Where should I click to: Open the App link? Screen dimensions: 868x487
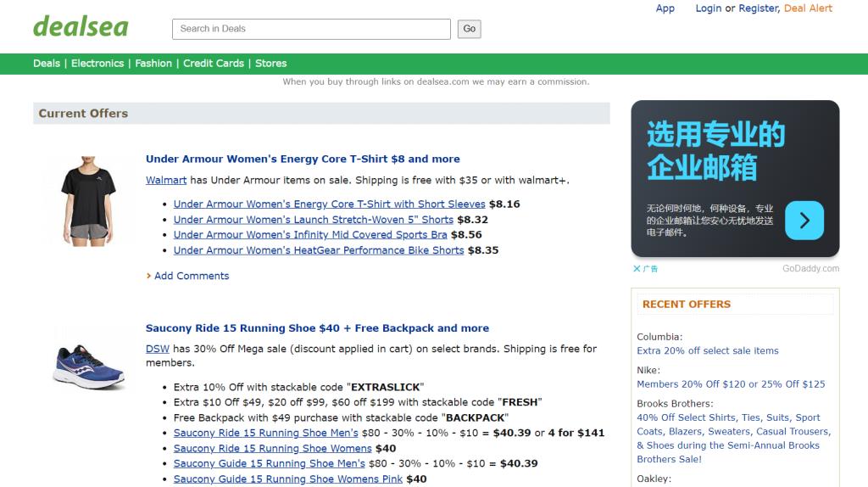[x=665, y=8]
